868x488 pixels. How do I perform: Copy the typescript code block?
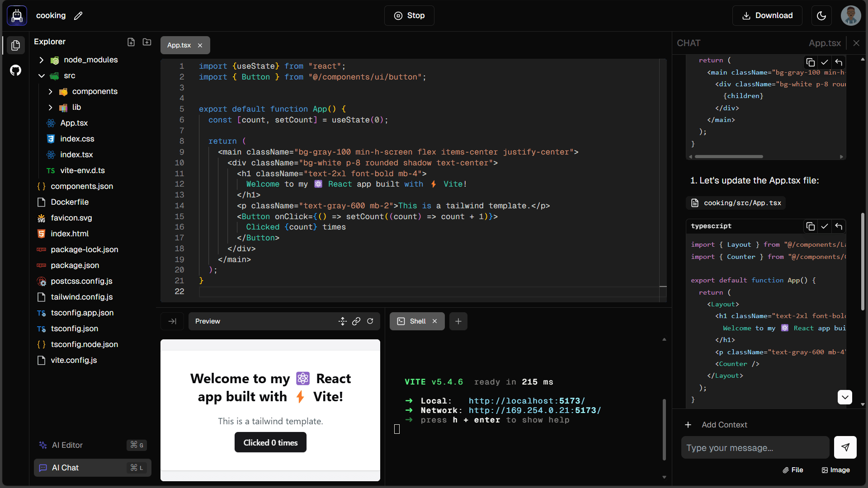coord(811,226)
